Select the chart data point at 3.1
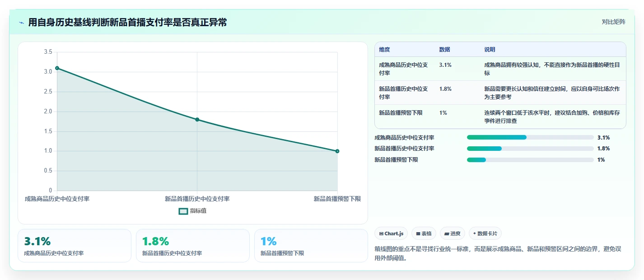Image resolution: width=644 pixels, height=280 pixels. [57, 68]
